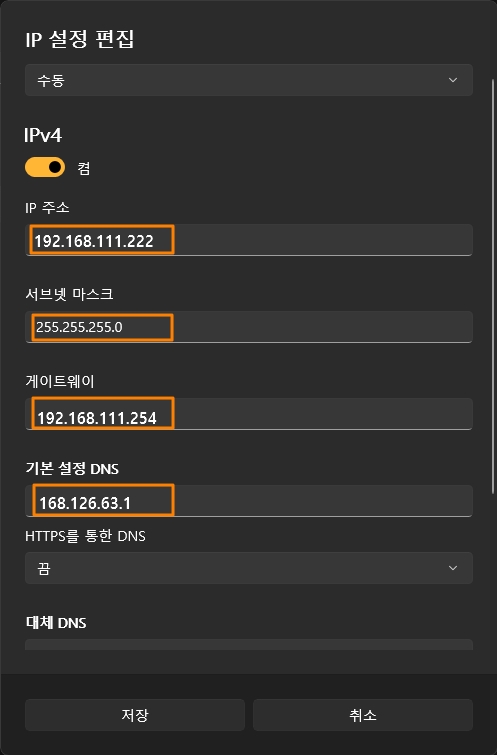Image resolution: width=497 pixels, height=755 pixels.
Task: Click the IPv4 section heading
Action: (x=43, y=135)
